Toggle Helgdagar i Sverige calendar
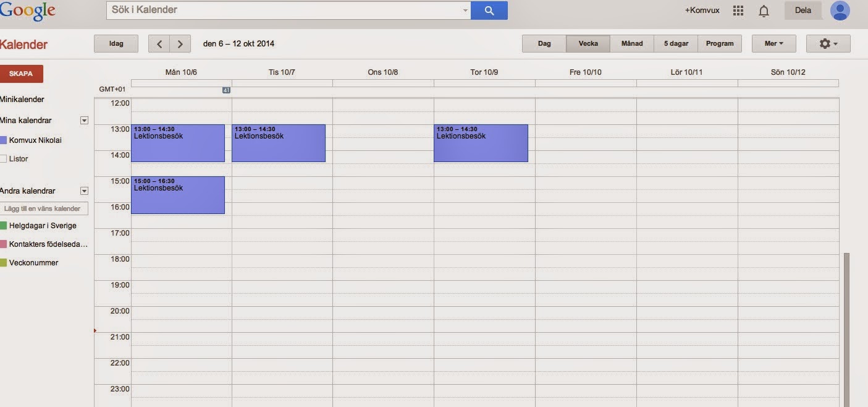The width and height of the screenshot is (868, 407). [4, 226]
